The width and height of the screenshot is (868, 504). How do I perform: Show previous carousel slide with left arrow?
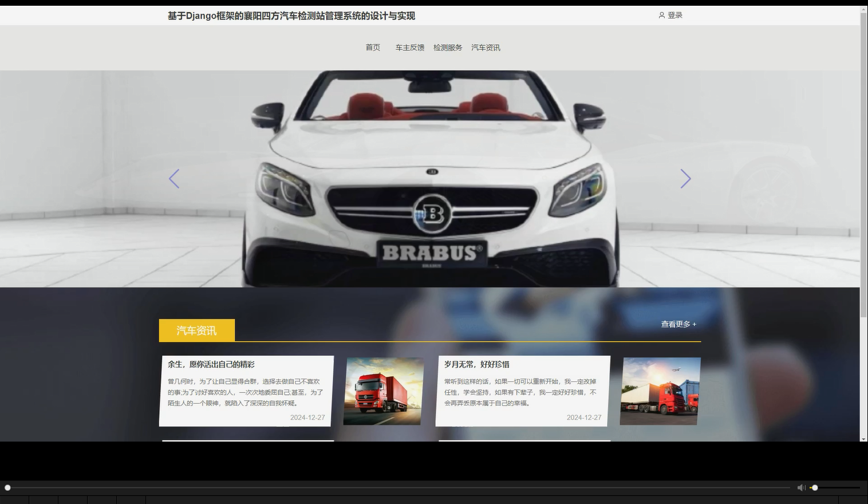click(174, 179)
